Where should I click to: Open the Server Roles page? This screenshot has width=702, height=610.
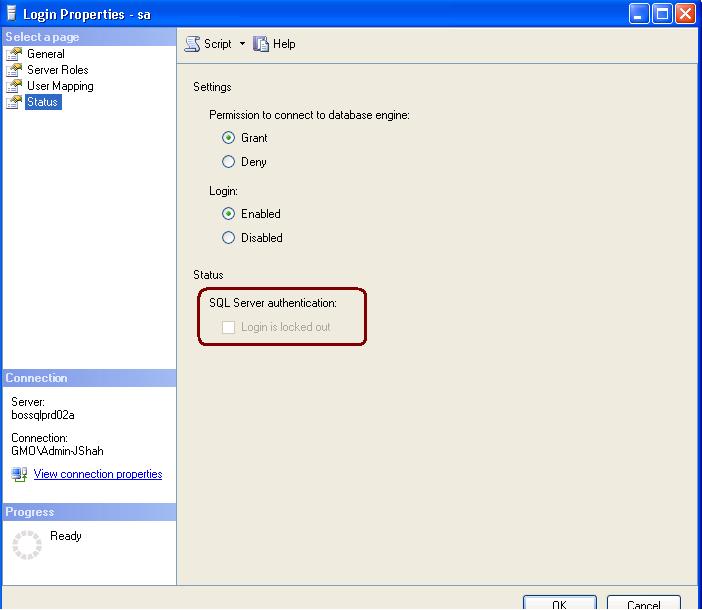tap(57, 70)
